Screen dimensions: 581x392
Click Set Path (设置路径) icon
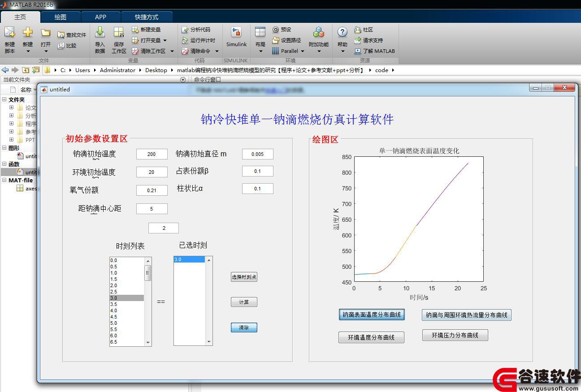(x=276, y=40)
